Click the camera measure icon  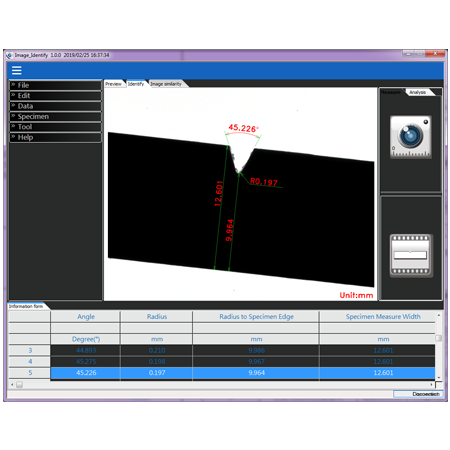[x=411, y=137]
